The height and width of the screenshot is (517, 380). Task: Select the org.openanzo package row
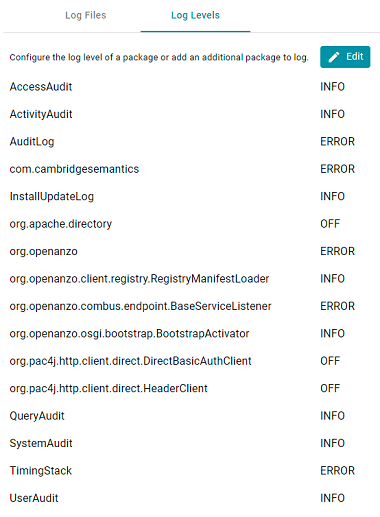(x=190, y=251)
